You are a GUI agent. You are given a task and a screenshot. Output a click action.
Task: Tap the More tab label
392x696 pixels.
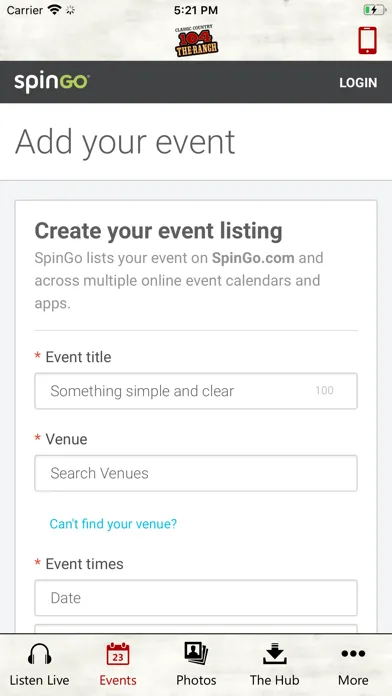(353, 680)
